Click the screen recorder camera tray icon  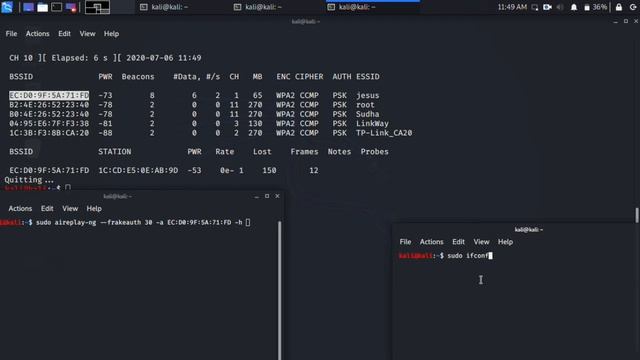point(547,7)
